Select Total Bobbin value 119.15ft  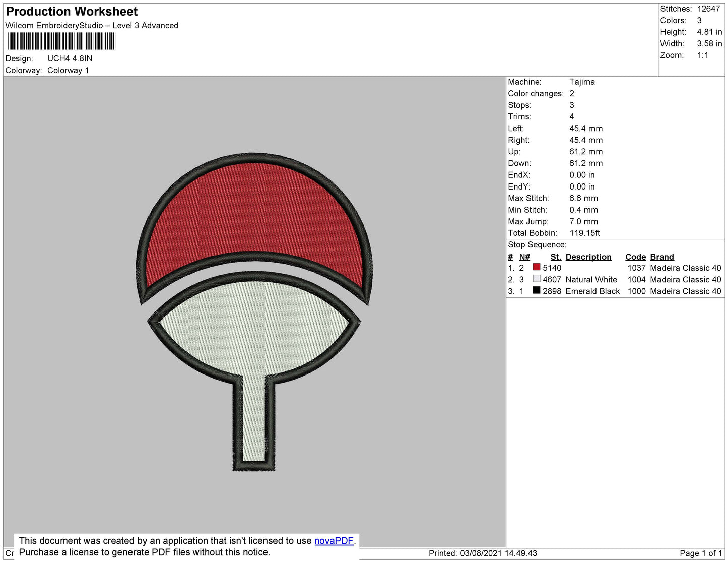(584, 233)
